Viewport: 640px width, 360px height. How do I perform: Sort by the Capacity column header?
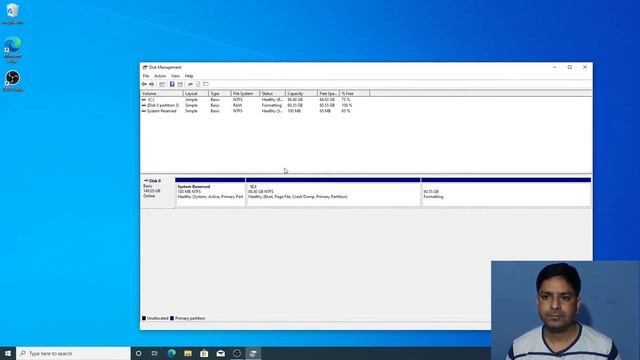pos(301,93)
